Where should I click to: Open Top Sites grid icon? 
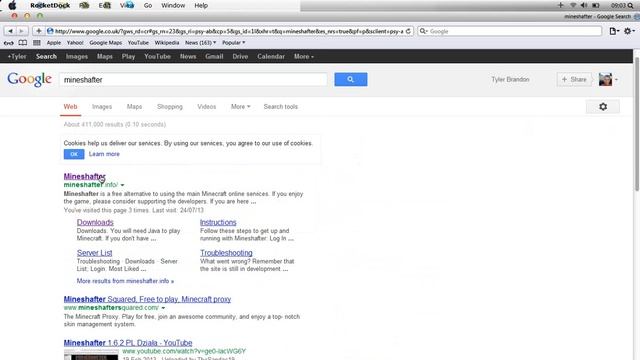pyautogui.click(x=37, y=43)
